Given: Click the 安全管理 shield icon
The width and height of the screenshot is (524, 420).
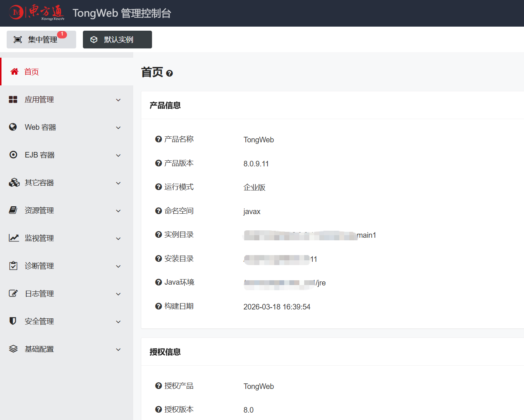Looking at the screenshot, I should click(x=13, y=321).
